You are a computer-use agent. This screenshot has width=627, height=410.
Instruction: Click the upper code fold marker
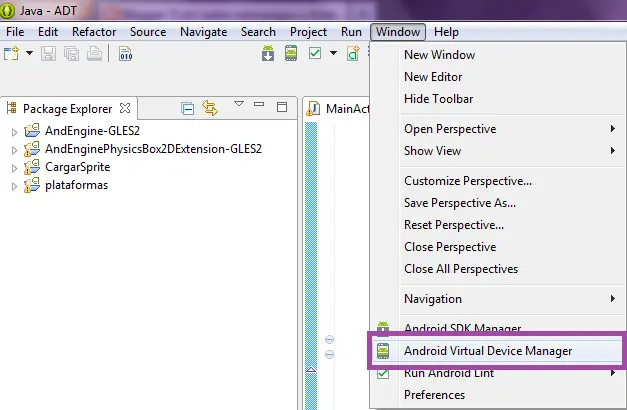(329, 340)
